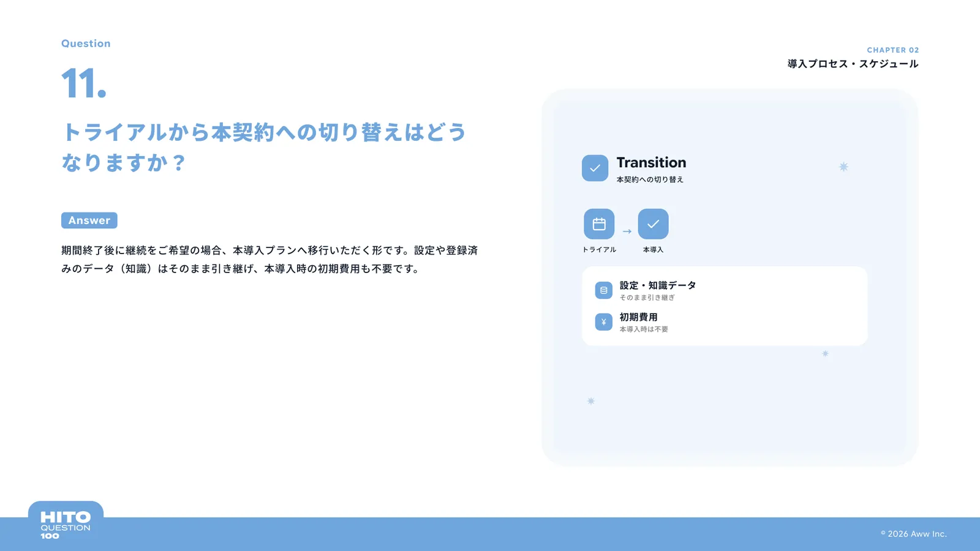This screenshot has width=980, height=551.
Task: Click the トライアル label under the calendar icon
Action: pos(599,250)
